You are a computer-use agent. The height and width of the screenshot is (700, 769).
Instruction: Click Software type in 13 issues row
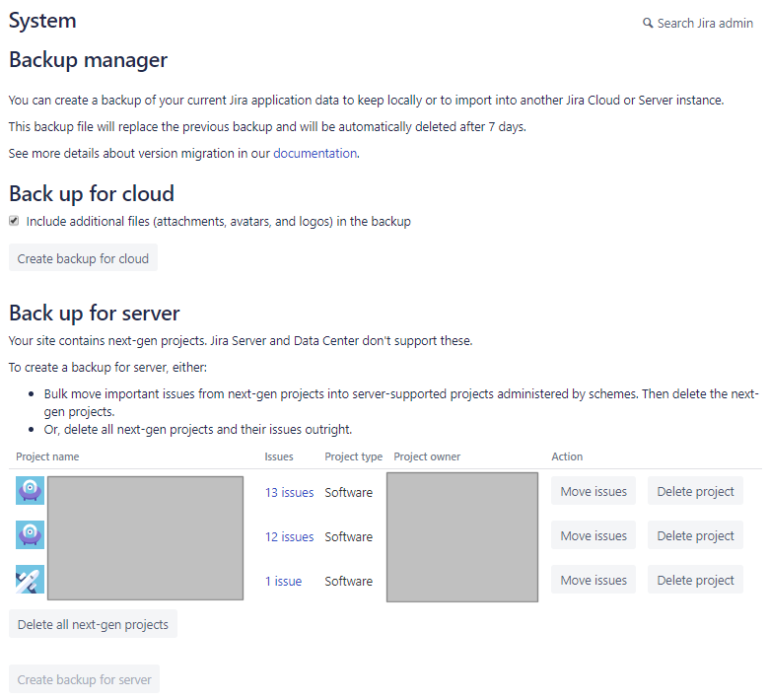pyautogui.click(x=349, y=493)
